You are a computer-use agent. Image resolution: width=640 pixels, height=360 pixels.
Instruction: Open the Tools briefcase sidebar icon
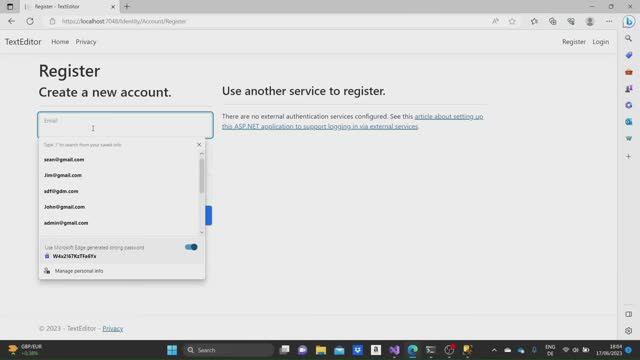point(629,72)
